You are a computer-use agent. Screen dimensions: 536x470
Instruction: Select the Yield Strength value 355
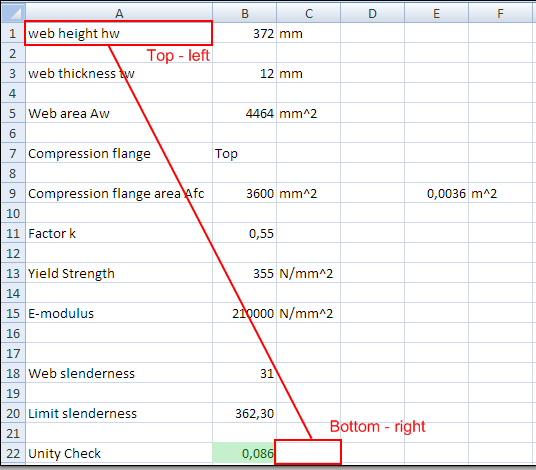pos(244,273)
